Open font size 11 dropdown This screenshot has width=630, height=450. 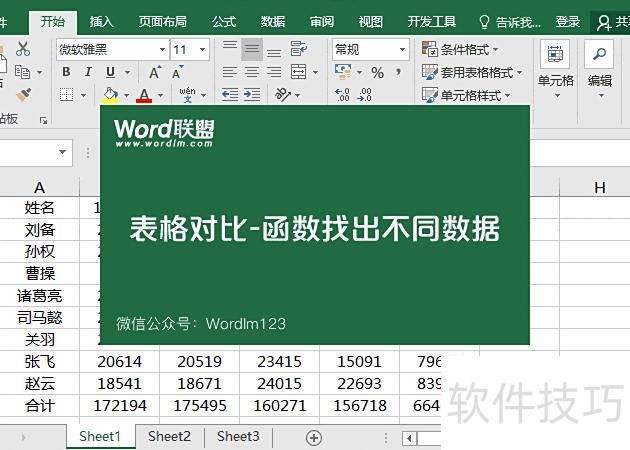tap(202, 49)
